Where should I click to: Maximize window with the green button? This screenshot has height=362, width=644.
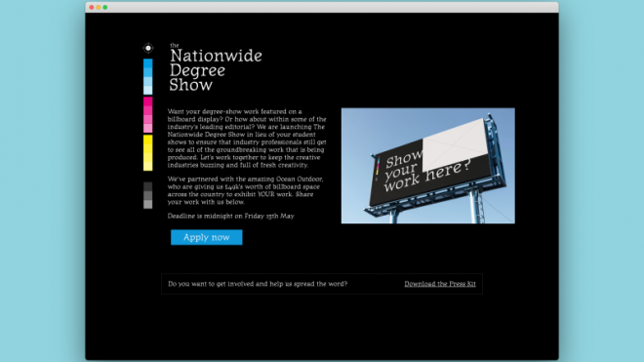click(105, 8)
